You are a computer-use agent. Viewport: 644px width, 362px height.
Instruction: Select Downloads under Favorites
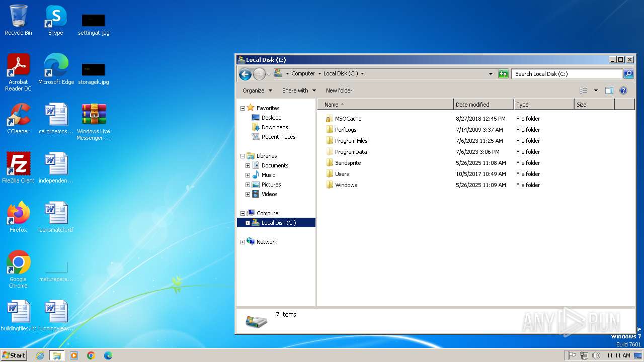(275, 127)
